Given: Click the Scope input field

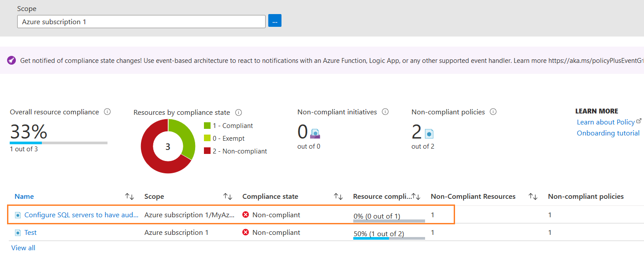Looking at the screenshot, I should click(x=141, y=22).
